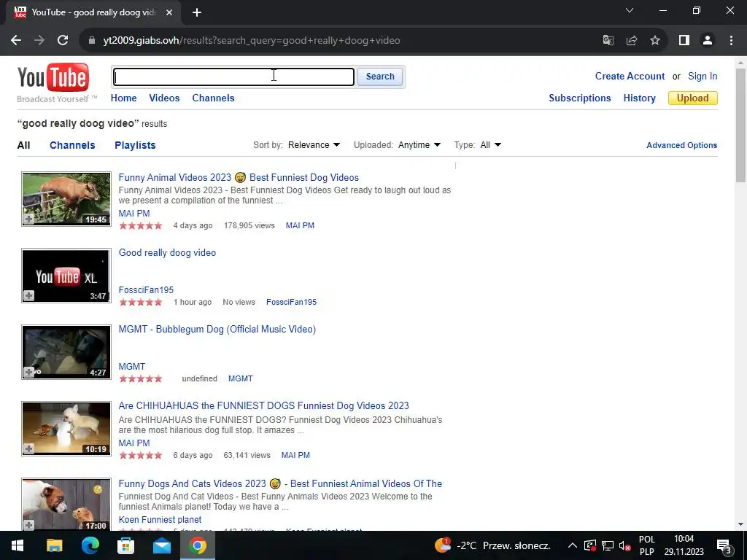Open Uploaded Anytime dropdown

click(x=419, y=145)
